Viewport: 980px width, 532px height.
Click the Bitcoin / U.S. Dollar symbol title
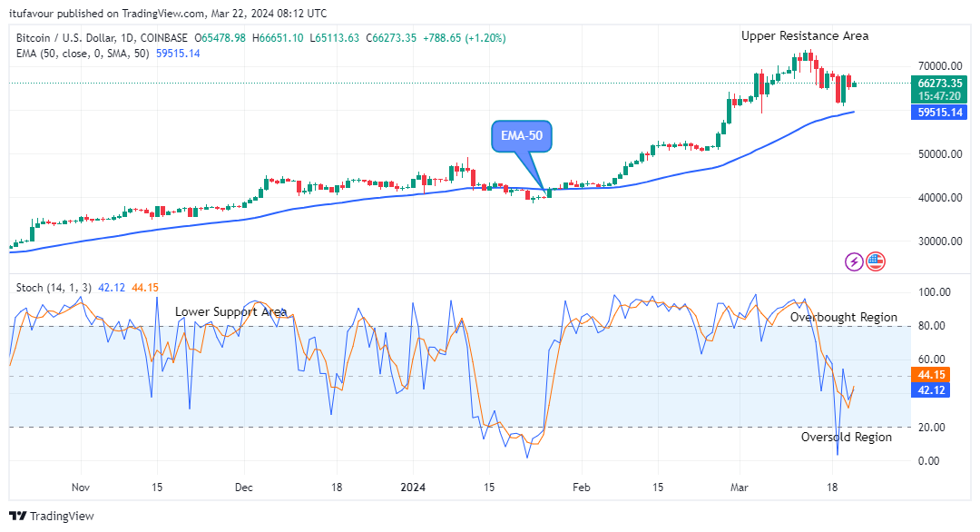coord(102,38)
